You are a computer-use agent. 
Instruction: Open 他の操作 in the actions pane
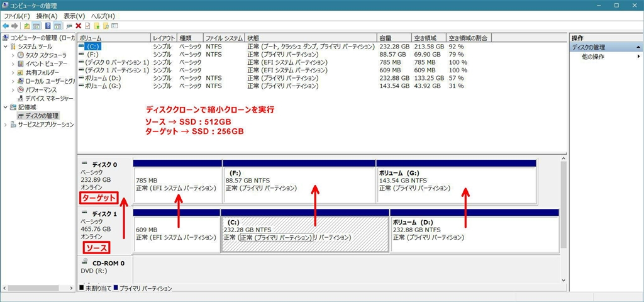pyautogui.click(x=593, y=57)
